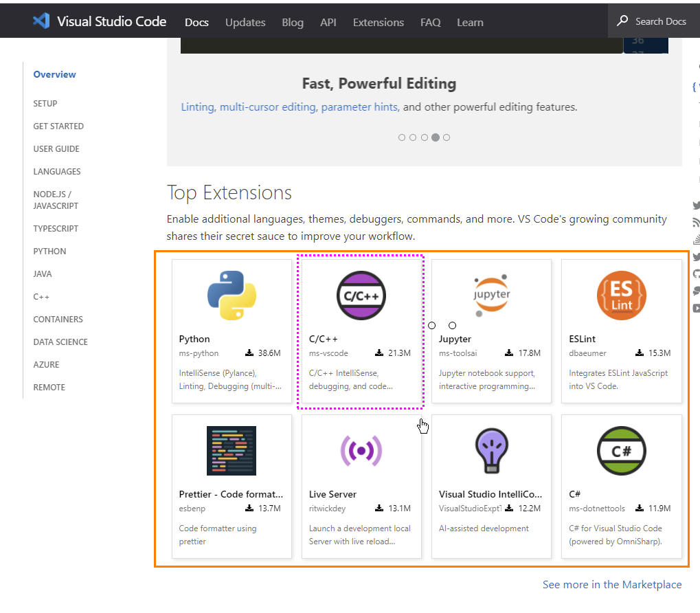This screenshot has width=700, height=613.
Task: Click the Python extension logo
Action: tap(232, 295)
